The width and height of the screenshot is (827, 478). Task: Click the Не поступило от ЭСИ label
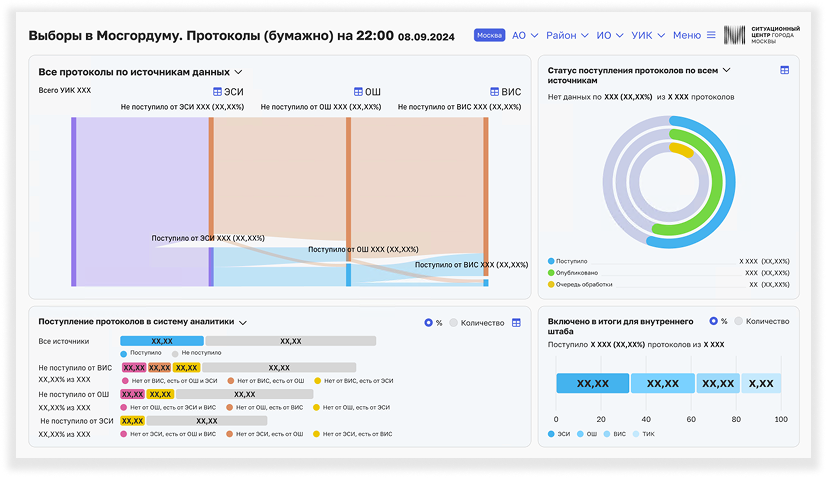coord(182,107)
